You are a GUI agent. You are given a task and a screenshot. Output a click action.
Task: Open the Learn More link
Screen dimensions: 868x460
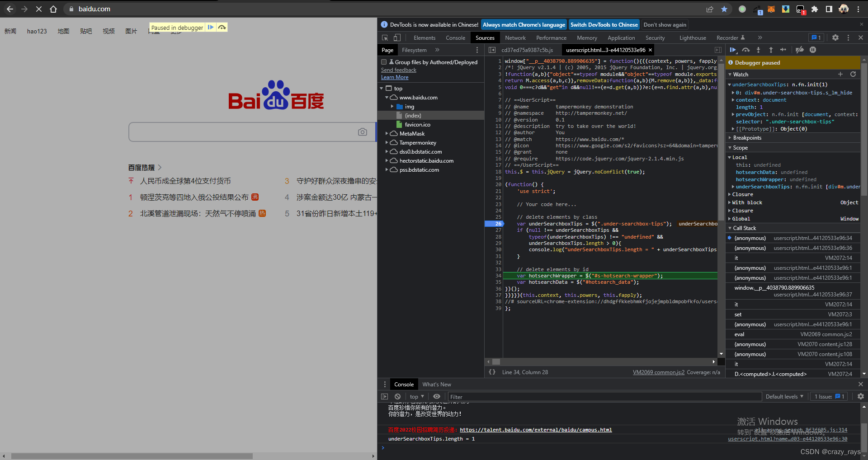395,77
